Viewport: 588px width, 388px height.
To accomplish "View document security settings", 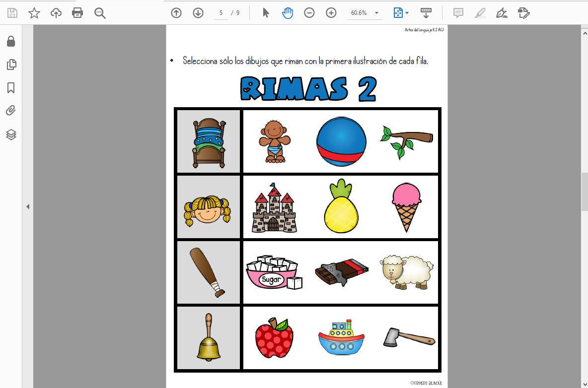I will (x=11, y=41).
